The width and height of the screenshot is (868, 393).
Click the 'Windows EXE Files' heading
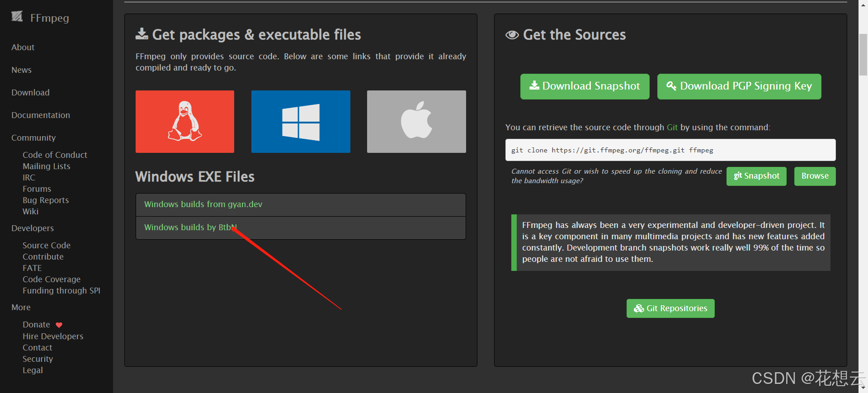click(x=195, y=177)
